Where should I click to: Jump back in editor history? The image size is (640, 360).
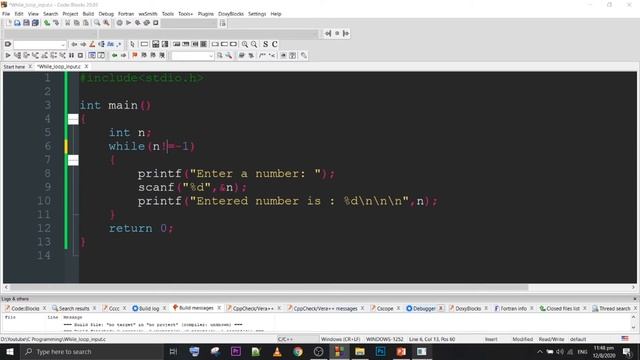pyautogui.click(x=114, y=55)
